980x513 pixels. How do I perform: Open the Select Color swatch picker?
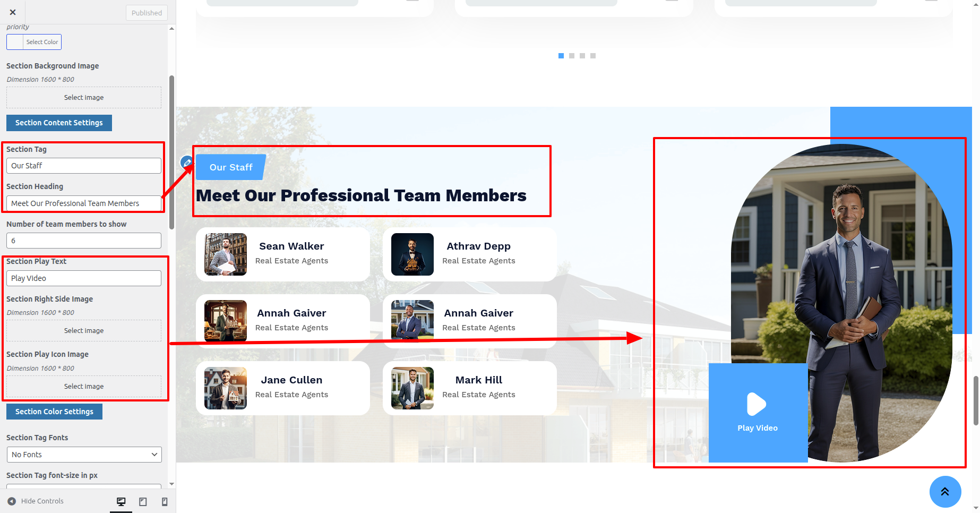coord(34,42)
